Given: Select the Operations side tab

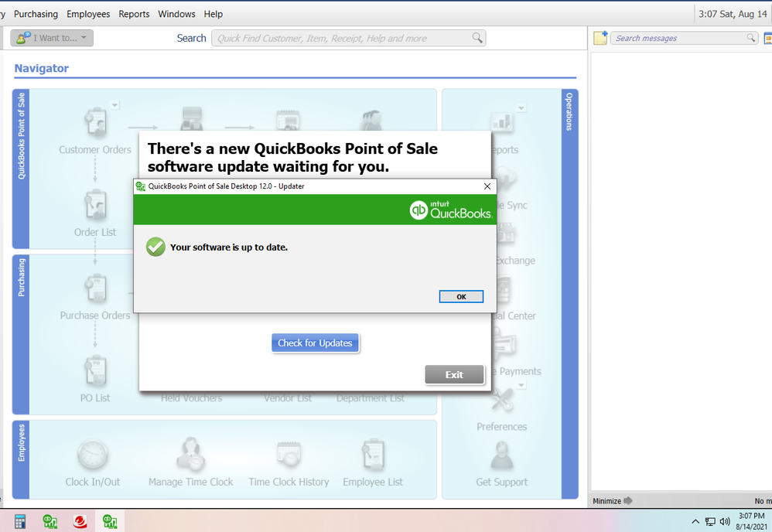Looking at the screenshot, I should [569, 294].
